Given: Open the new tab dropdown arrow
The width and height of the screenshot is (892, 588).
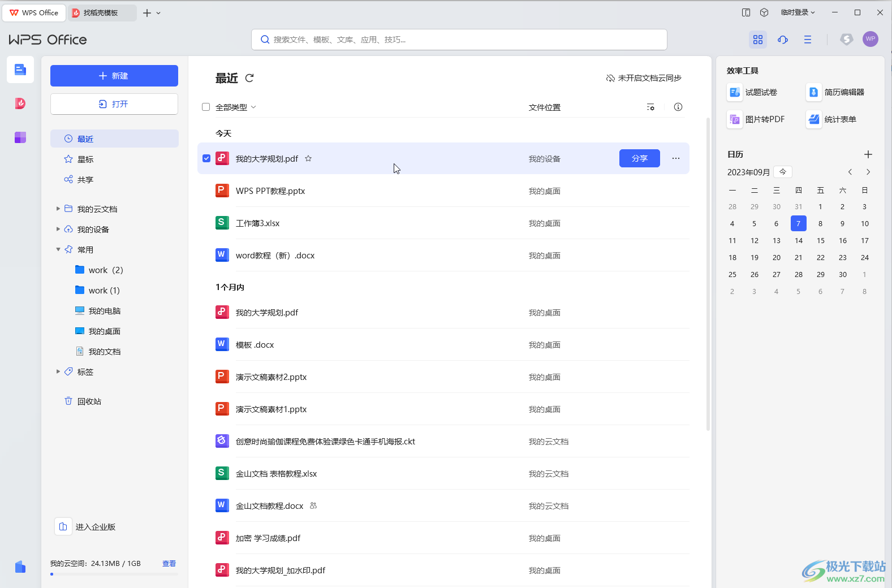Looking at the screenshot, I should (x=158, y=13).
